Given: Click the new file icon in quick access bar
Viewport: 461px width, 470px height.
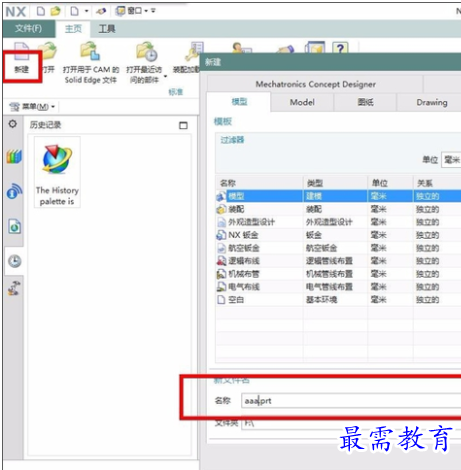Looking at the screenshot, I should [x=41, y=11].
